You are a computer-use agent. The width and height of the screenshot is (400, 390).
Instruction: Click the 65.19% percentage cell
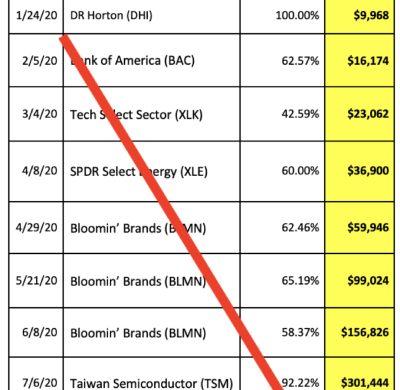(282, 281)
